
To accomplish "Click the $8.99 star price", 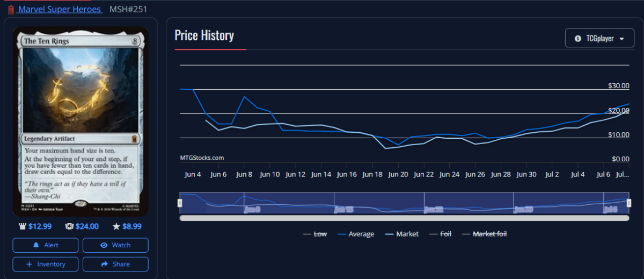I will click(132, 226).
